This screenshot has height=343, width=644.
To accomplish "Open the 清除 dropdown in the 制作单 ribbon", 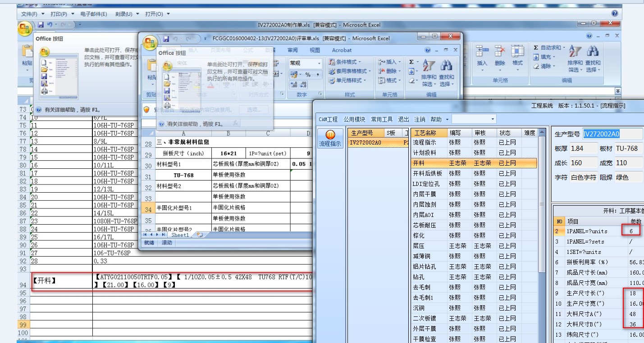I will (x=554, y=66).
